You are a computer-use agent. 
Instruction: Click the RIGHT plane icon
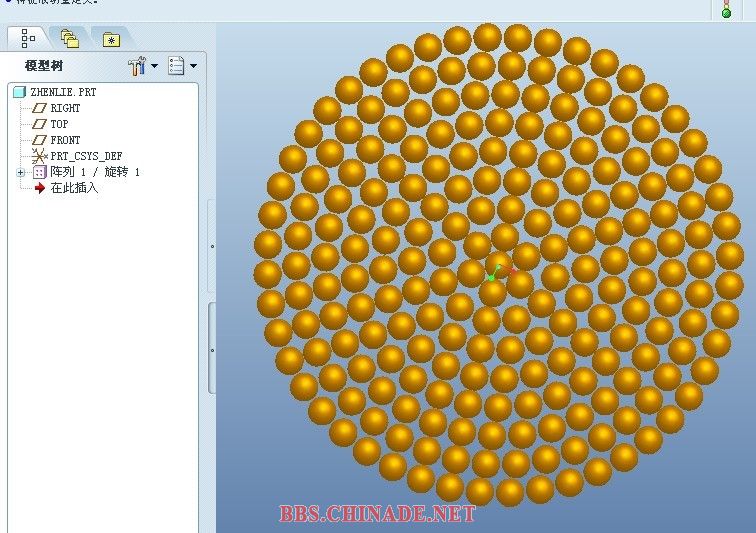click(x=39, y=108)
